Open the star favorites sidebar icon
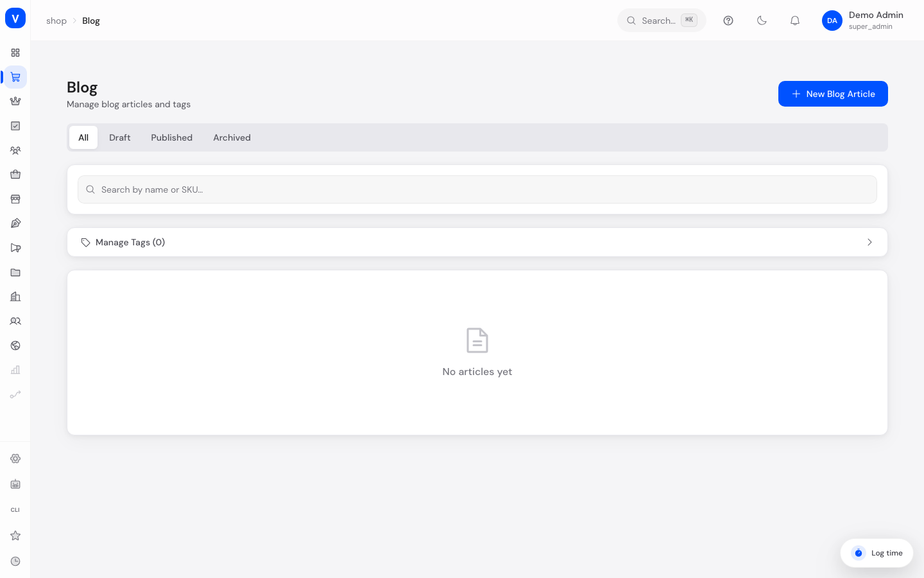 pos(15,536)
